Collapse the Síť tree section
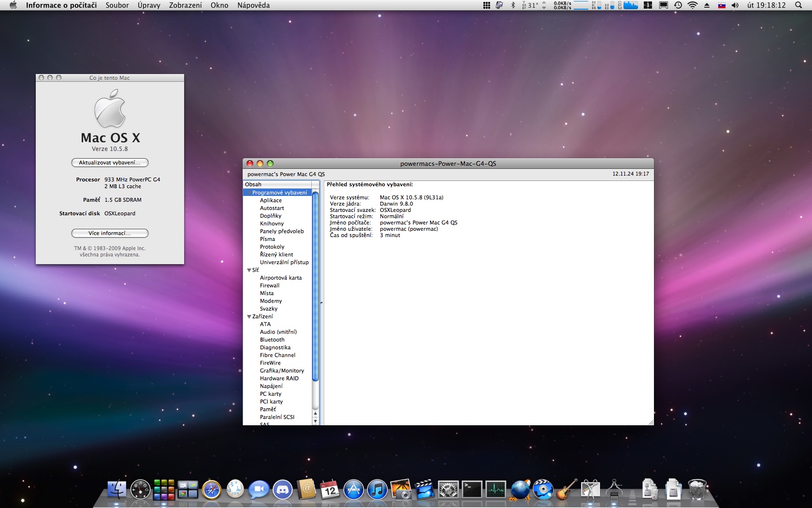This screenshot has height=508, width=812. point(249,270)
